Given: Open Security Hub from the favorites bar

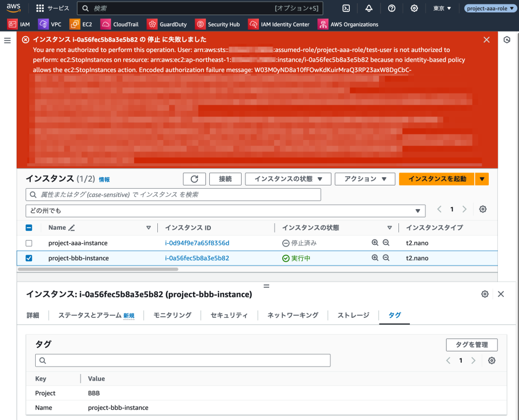Looking at the screenshot, I should coord(218,24).
